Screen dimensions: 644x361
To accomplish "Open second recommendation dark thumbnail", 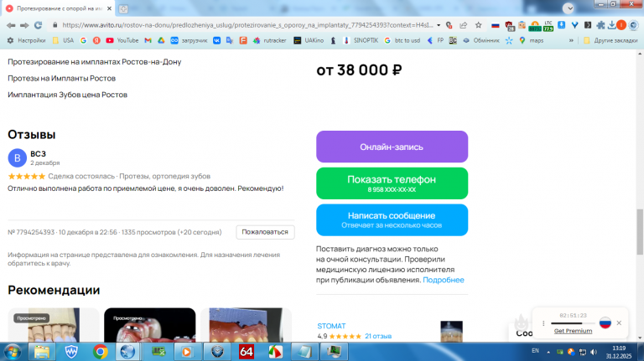I will 149,325.
